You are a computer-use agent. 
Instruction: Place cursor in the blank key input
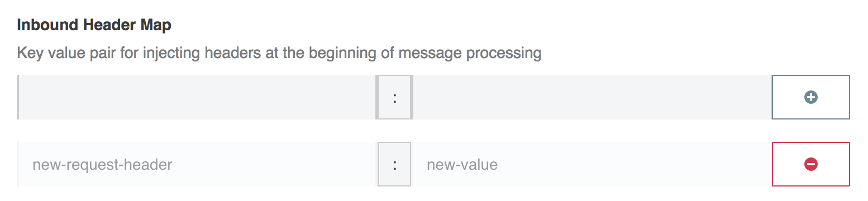pos(197,97)
